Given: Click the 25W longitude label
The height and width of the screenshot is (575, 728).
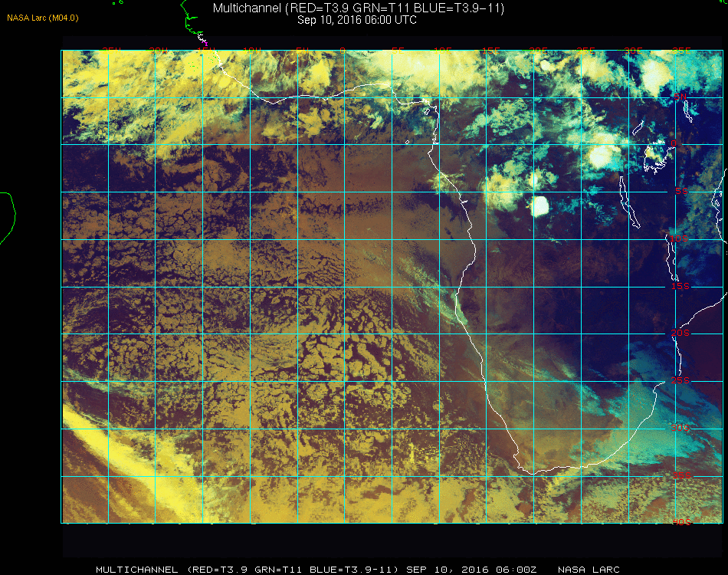Looking at the screenshot, I should coord(111,51).
